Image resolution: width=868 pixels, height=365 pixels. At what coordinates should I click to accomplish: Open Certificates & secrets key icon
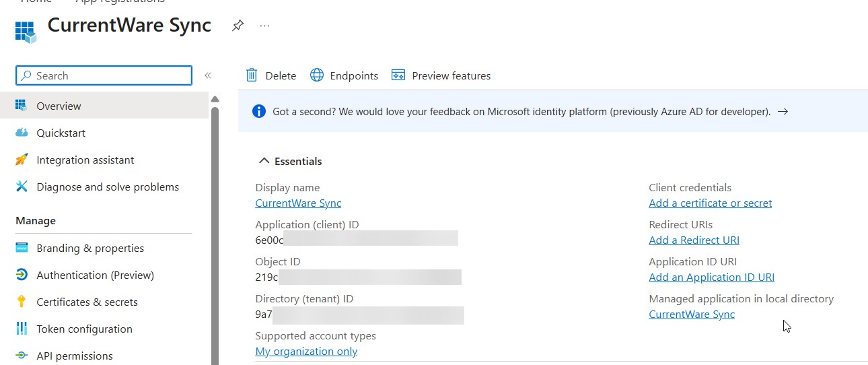[22, 302]
